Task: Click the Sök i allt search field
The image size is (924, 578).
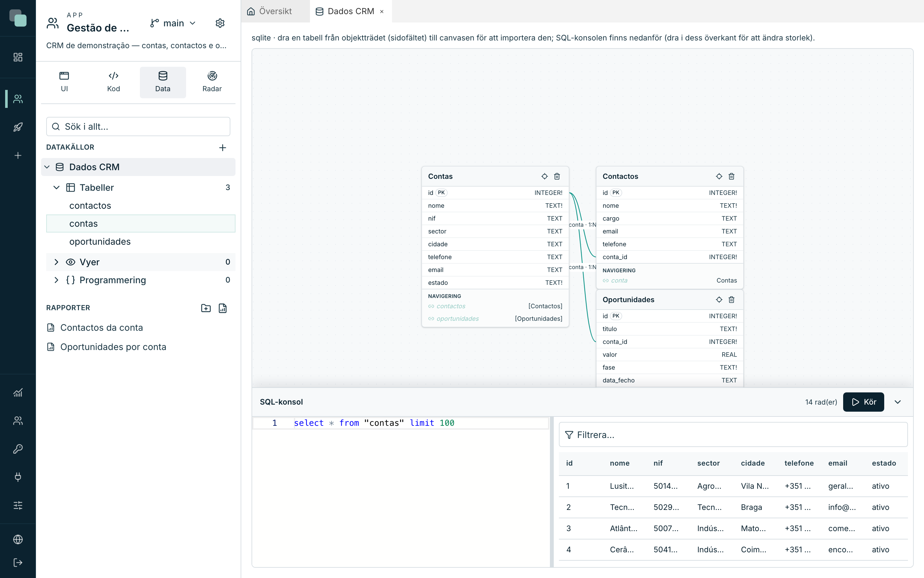Action: tap(138, 127)
